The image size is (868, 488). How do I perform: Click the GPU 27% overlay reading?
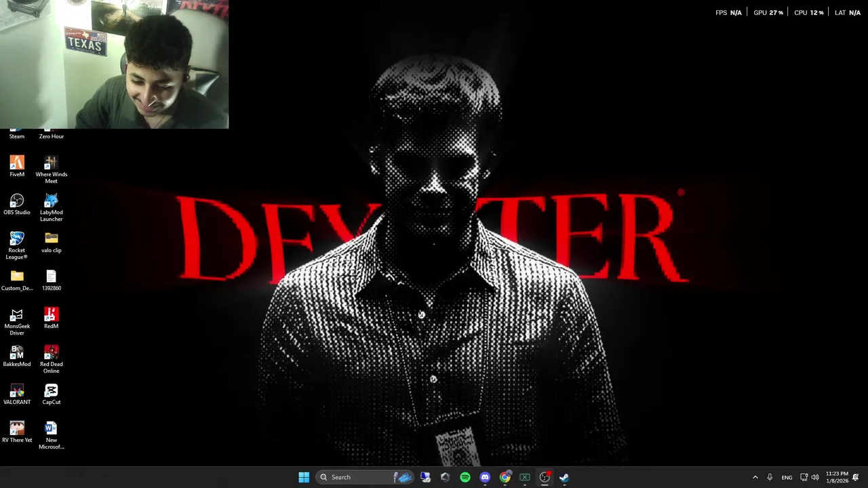click(768, 13)
